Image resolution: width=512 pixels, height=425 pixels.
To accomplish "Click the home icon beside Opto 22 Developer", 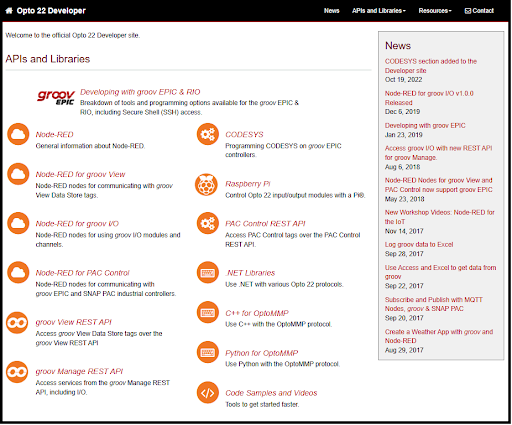I will [x=9, y=11].
